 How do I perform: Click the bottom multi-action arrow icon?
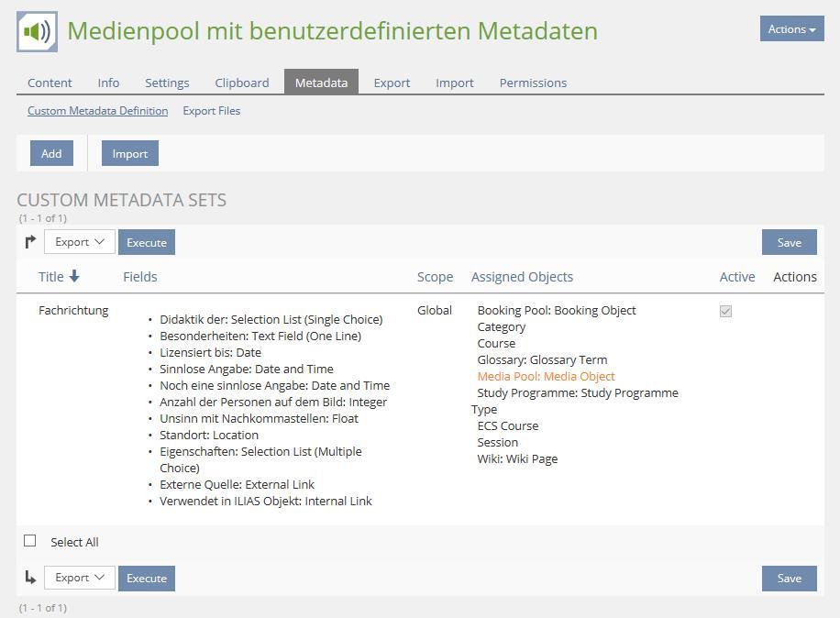(30, 578)
